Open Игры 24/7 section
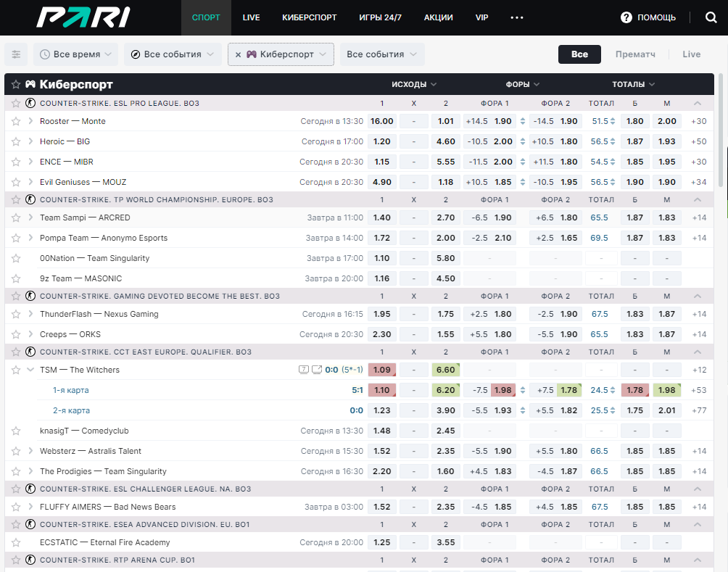This screenshot has height=572, width=728. point(380,17)
